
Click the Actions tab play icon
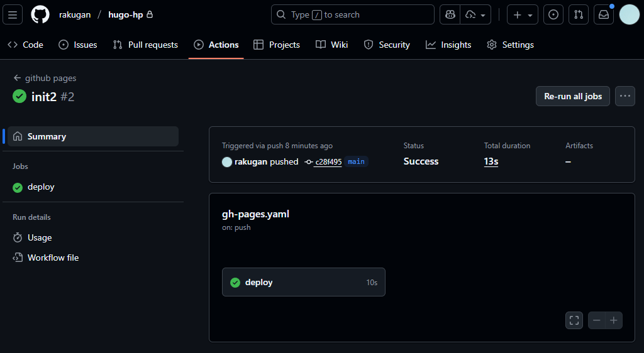pyautogui.click(x=199, y=45)
